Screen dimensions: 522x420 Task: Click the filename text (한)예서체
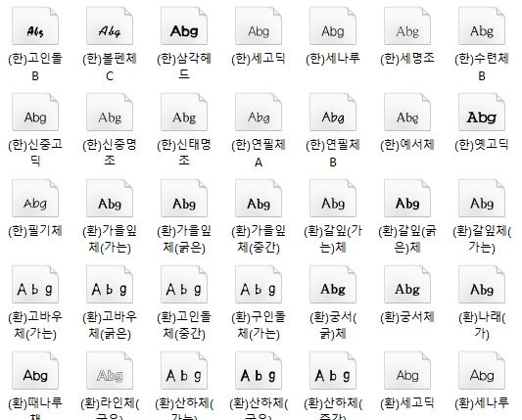(x=407, y=145)
